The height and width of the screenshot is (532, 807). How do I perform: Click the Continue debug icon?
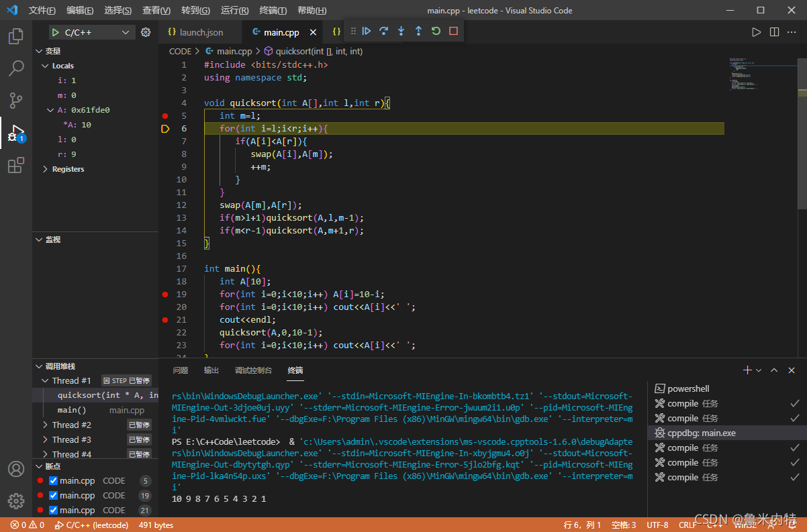[366, 31]
